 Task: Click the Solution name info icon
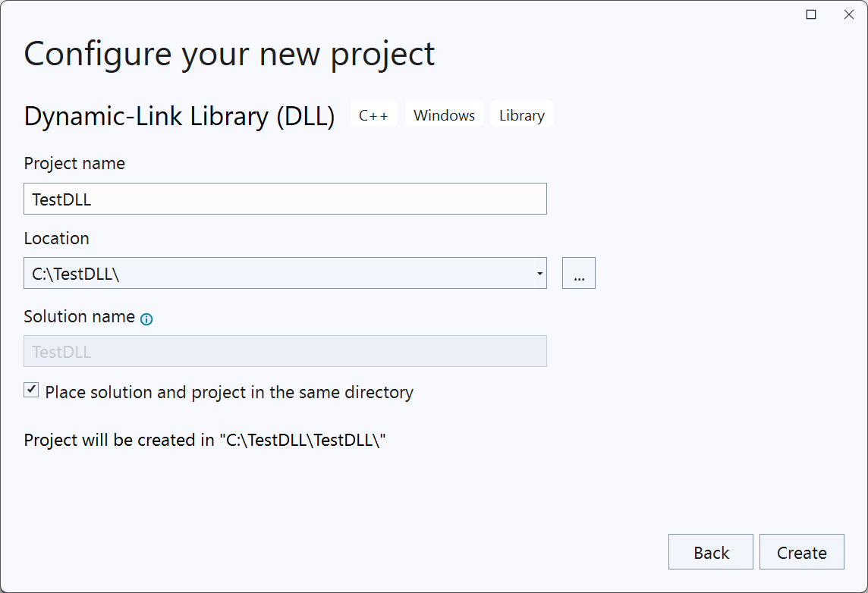[146, 319]
